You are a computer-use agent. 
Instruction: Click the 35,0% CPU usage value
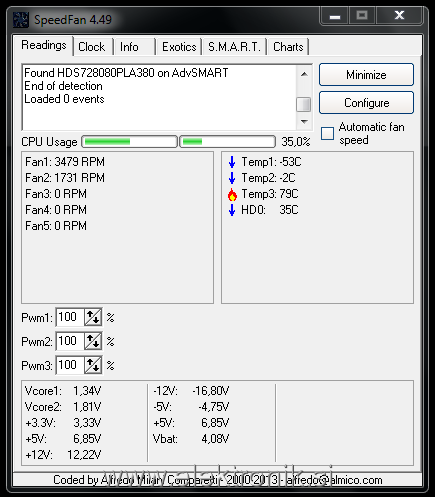click(x=296, y=142)
